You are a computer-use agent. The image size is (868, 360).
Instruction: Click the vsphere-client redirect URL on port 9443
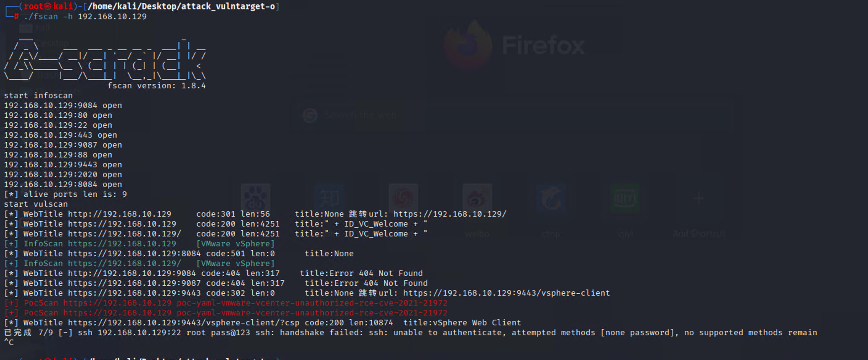coord(506,293)
